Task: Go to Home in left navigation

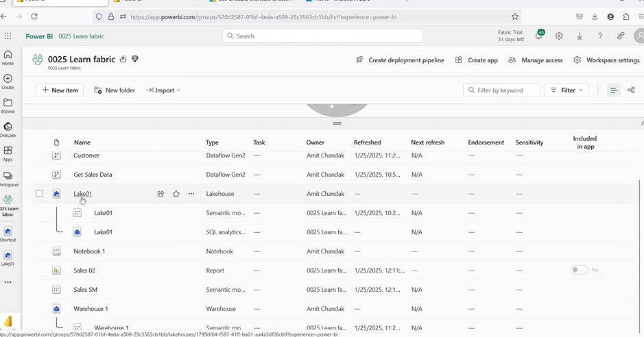Action: [x=8, y=58]
